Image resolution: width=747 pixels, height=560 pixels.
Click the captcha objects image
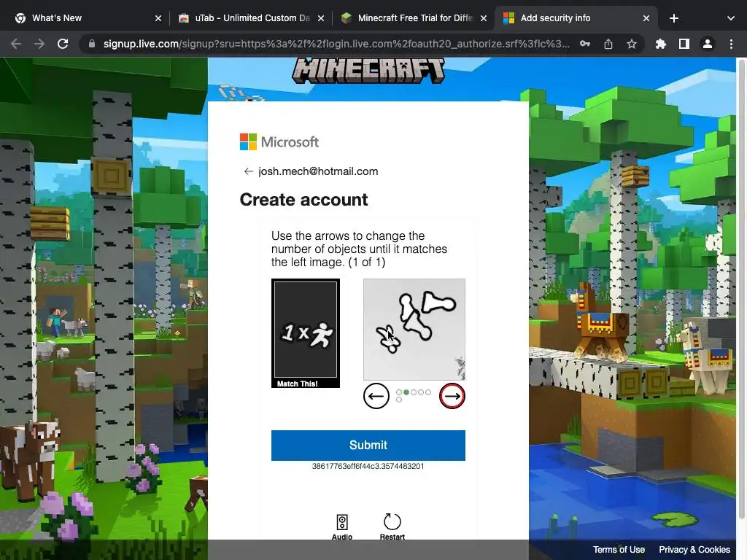pos(414,330)
